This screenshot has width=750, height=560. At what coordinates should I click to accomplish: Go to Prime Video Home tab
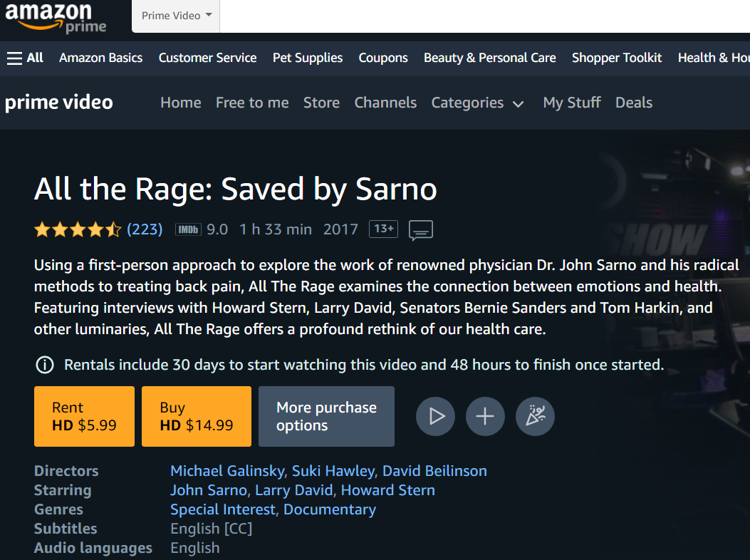[x=181, y=103]
